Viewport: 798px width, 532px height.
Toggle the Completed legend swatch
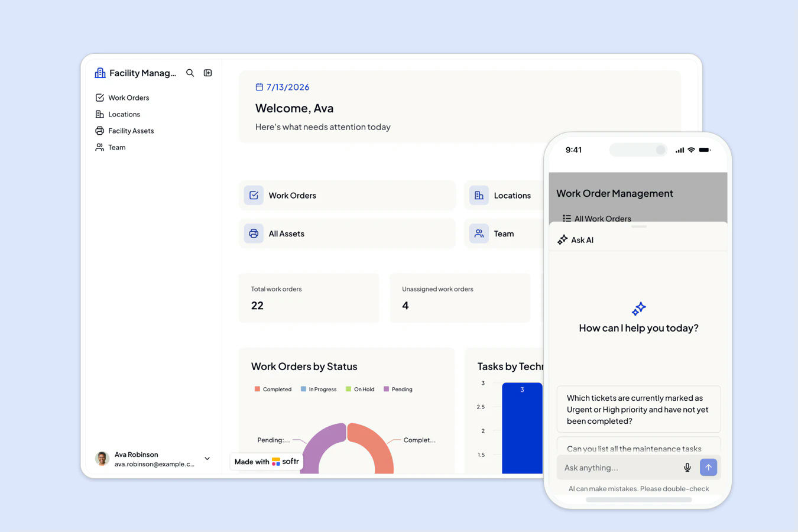[257, 389]
